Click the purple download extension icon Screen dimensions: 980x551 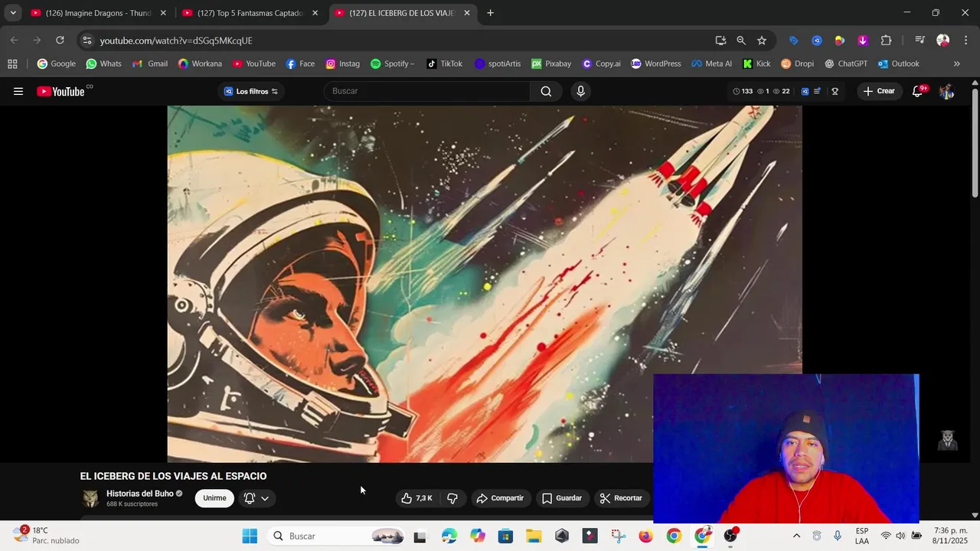863,41
